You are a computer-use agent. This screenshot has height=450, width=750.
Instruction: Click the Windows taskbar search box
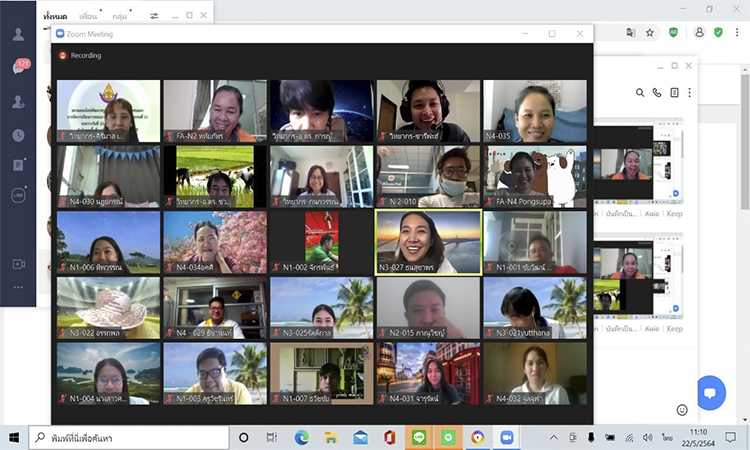[129, 438]
